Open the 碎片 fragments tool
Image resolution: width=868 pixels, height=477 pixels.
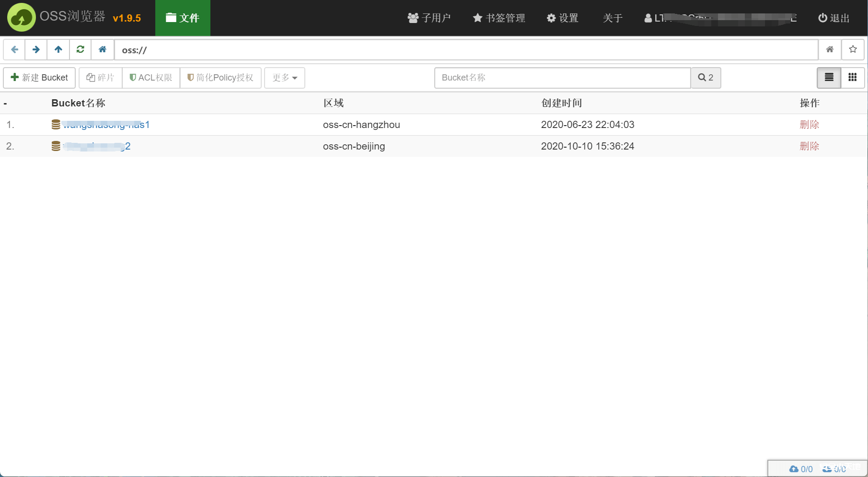[100, 77]
